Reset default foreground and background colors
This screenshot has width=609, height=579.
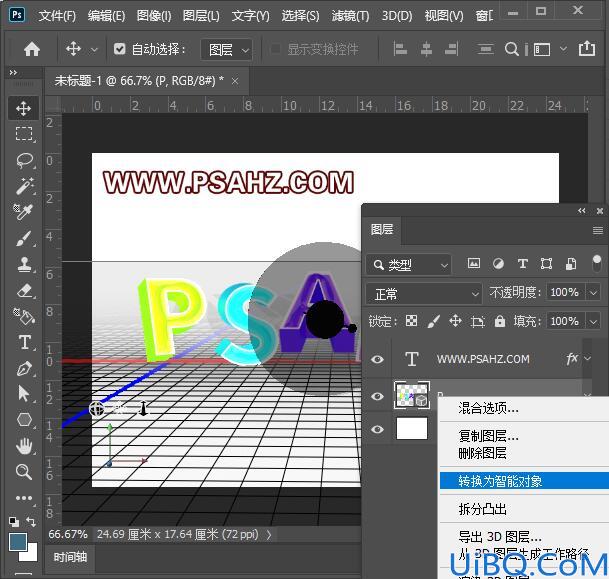(x=14, y=522)
